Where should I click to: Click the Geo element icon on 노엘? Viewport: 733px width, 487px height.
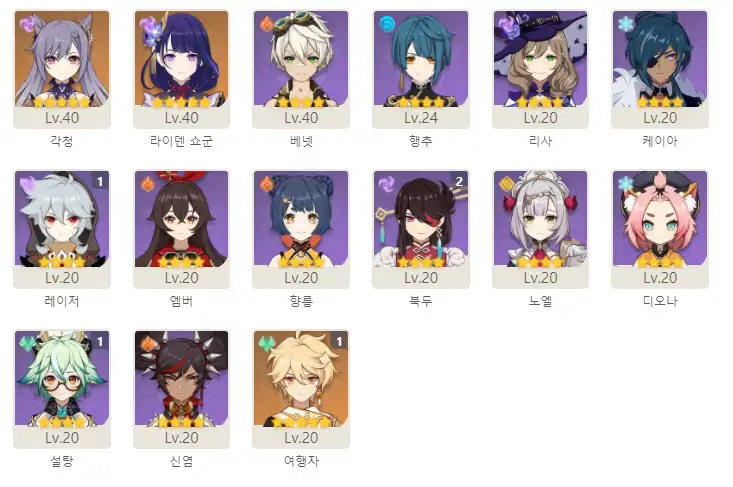coord(507,184)
